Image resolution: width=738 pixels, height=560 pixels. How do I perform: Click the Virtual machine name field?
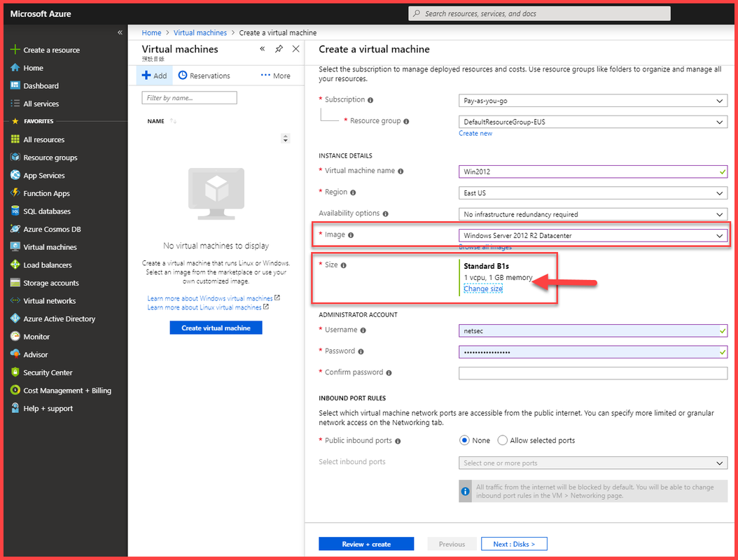pos(592,171)
